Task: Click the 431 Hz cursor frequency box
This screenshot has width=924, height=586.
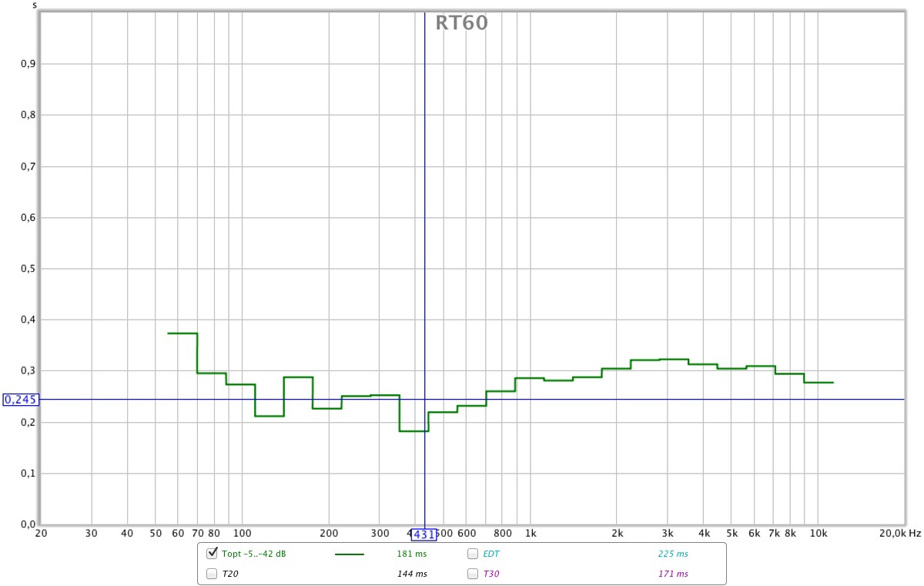Action: point(423,534)
